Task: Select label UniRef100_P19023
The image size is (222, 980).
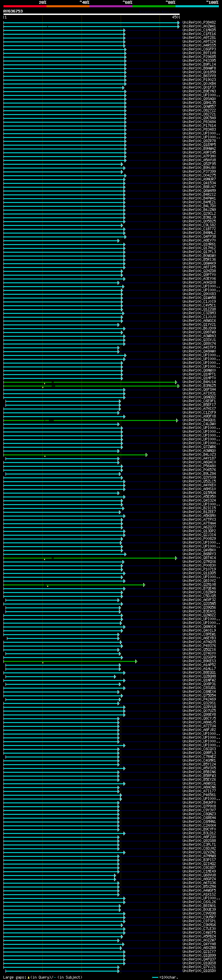Action: click(199, 80)
